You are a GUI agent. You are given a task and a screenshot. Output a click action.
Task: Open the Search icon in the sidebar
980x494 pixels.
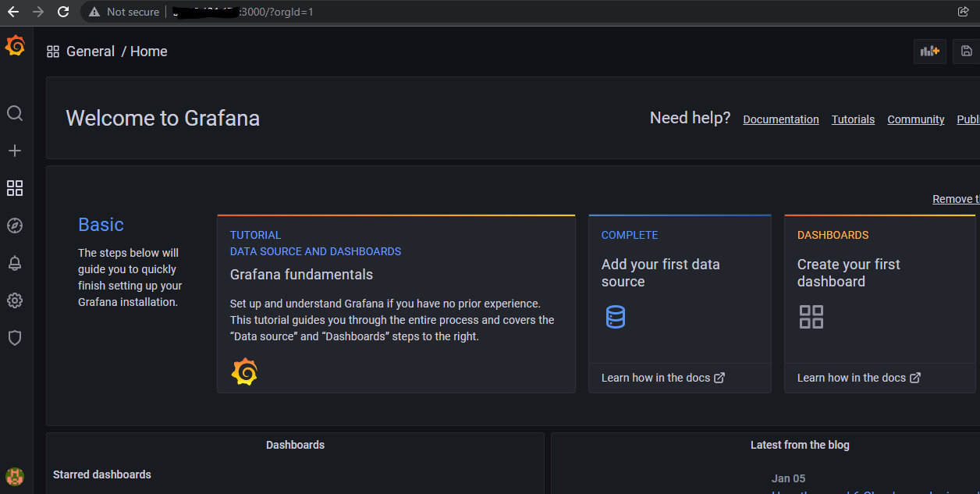pos(15,113)
